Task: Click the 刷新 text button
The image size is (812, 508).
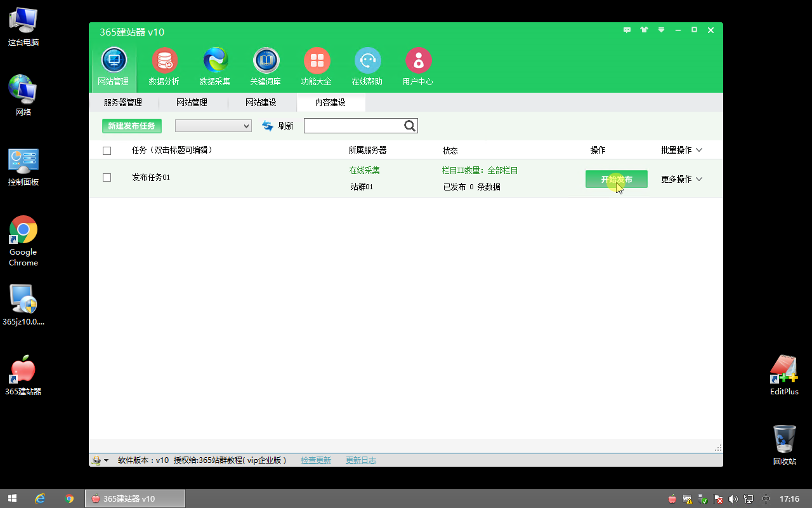Action: pyautogui.click(x=285, y=126)
